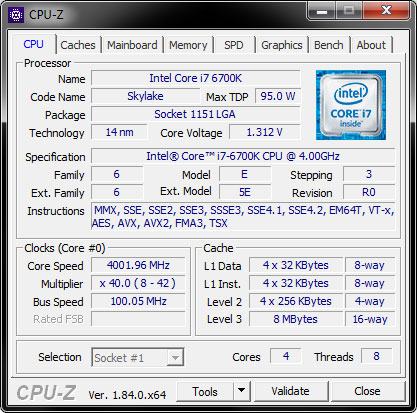Click the Instructions list field

pyautogui.click(x=243, y=217)
